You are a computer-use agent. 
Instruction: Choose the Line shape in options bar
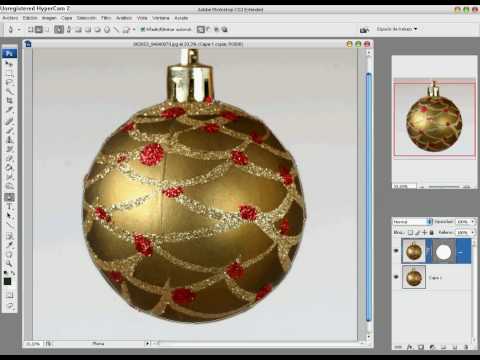click(x=116, y=29)
